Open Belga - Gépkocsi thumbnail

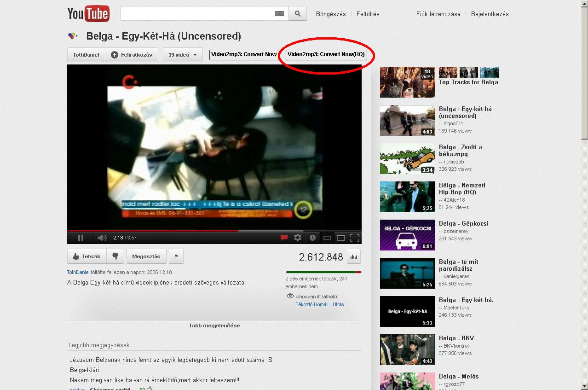click(407, 235)
